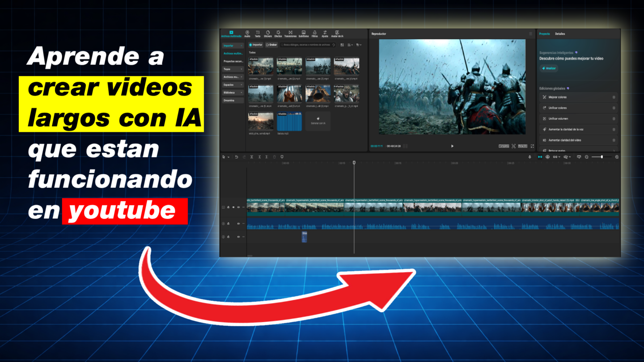Delete the selected timeline clip
Viewport: 644px width, 362px height.
[274, 157]
